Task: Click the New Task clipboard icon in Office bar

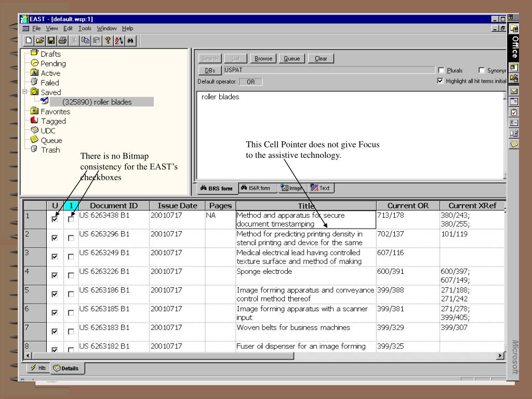Action: click(514, 112)
